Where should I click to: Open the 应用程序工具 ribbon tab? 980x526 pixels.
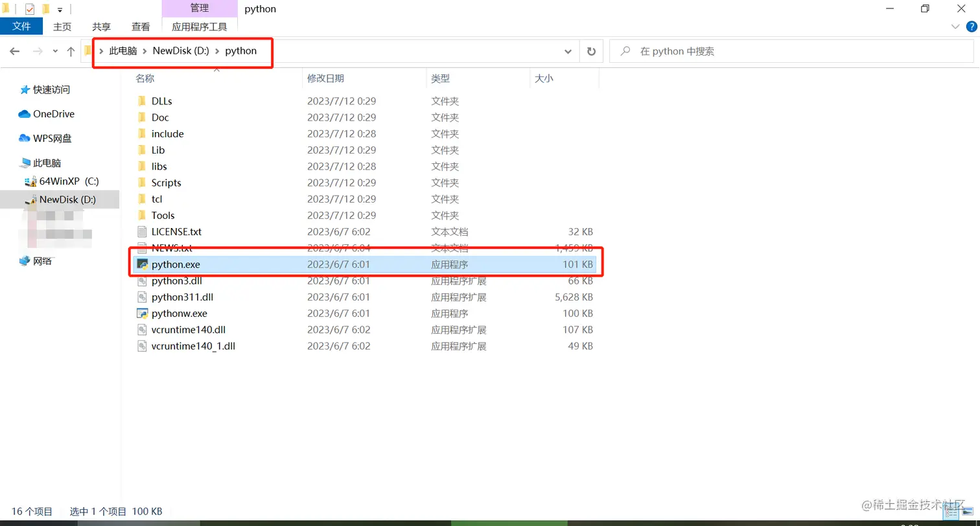tap(200, 27)
